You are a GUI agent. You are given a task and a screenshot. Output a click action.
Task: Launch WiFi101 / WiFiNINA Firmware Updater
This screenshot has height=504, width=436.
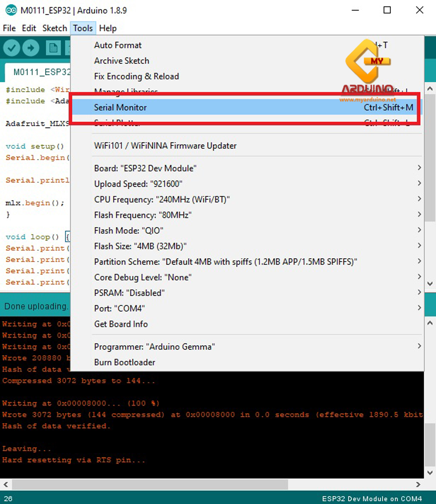(246, 146)
